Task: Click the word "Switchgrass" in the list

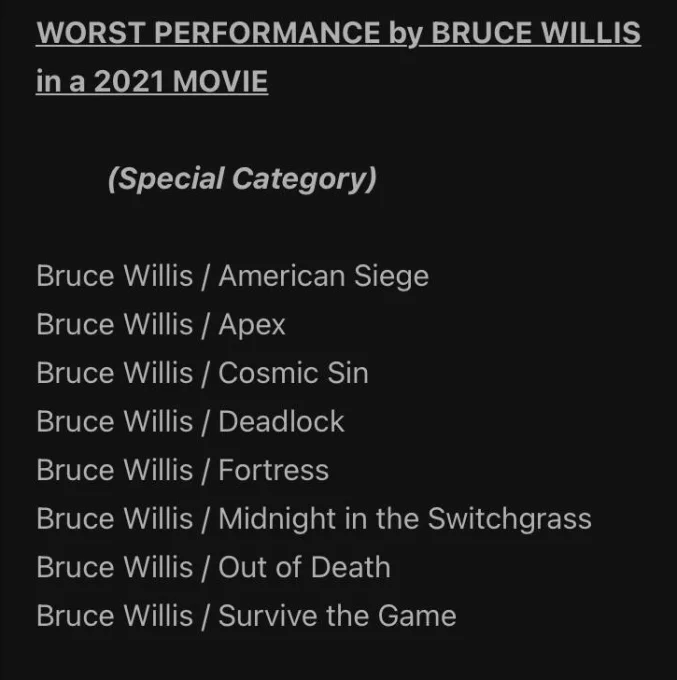Action: point(510,520)
